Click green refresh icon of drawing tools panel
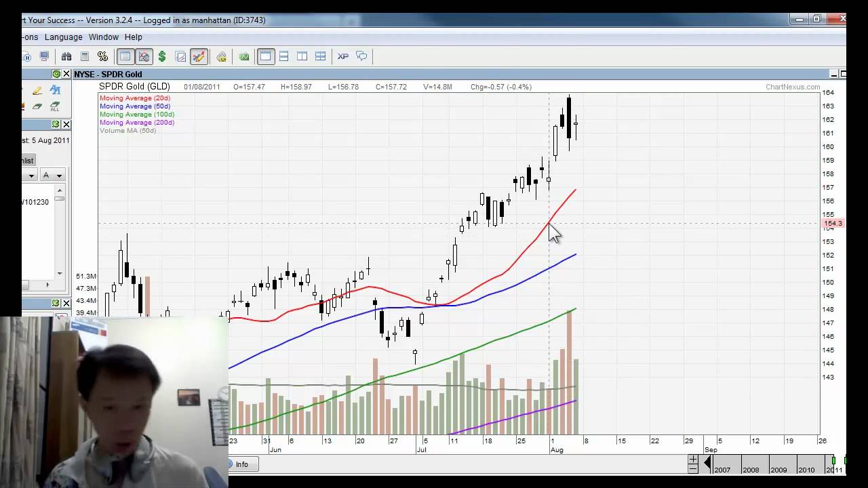 click(x=56, y=74)
